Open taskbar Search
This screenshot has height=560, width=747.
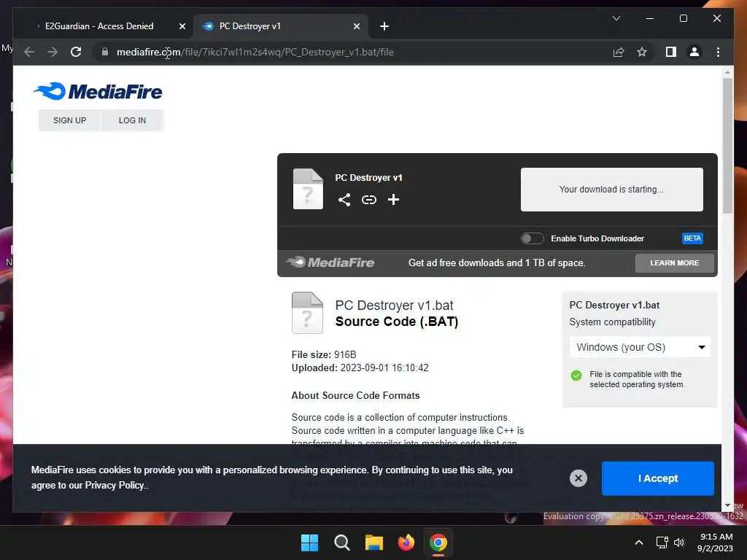tap(341, 542)
